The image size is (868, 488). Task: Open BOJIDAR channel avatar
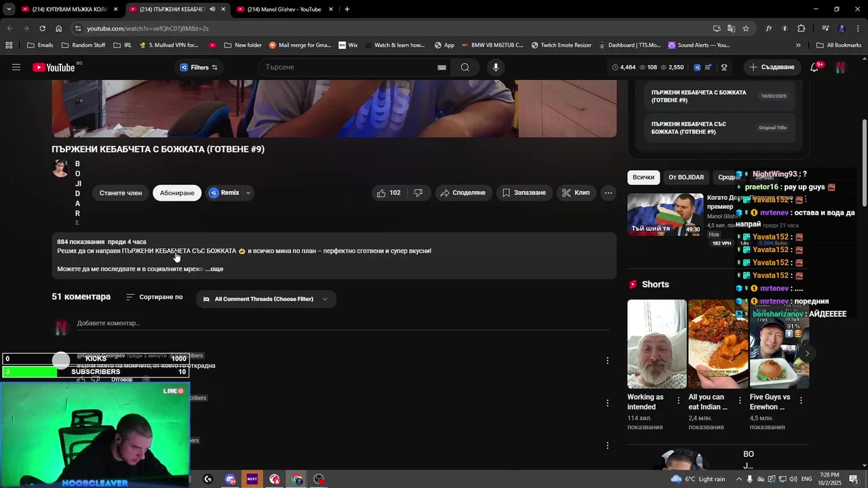pyautogui.click(x=60, y=168)
